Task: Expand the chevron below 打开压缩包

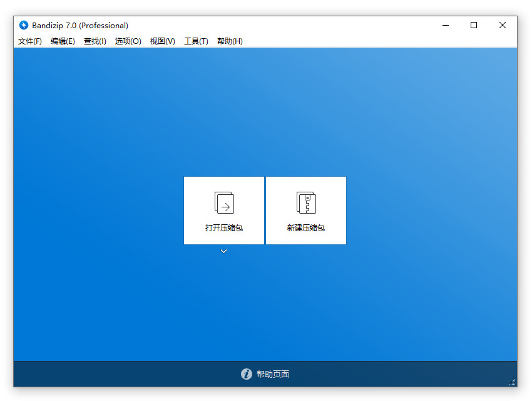Action: click(223, 251)
